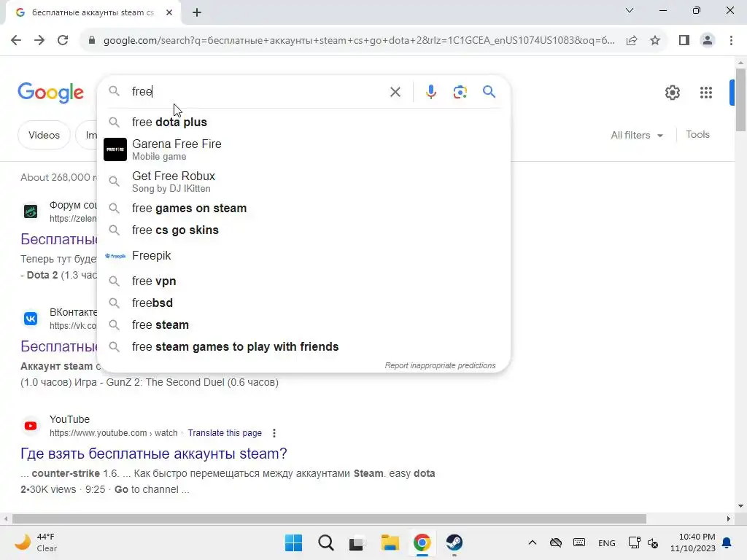
Task: Select suggestion free cs go skins
Action: click(x=303, y=230)
